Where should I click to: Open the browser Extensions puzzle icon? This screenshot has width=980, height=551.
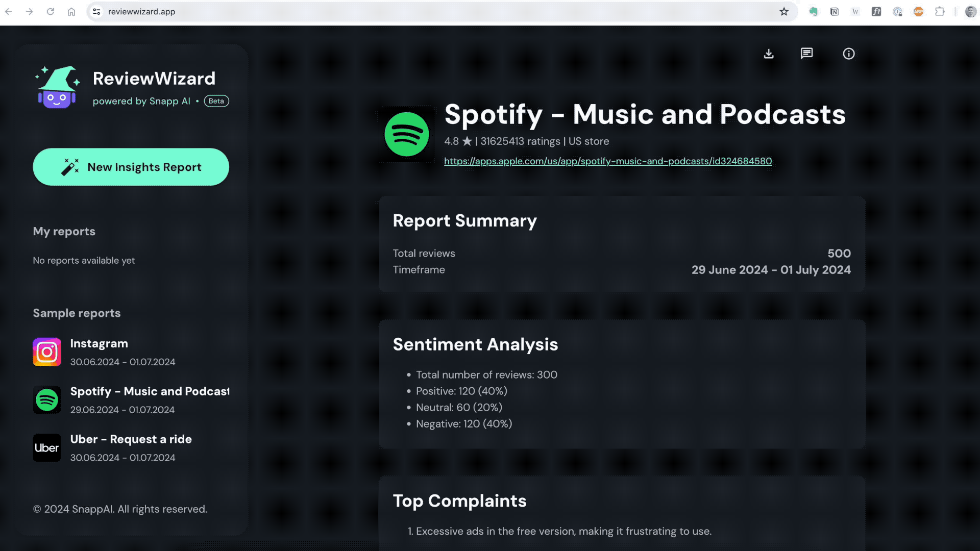pyautogui.click(x=940, y=11)
